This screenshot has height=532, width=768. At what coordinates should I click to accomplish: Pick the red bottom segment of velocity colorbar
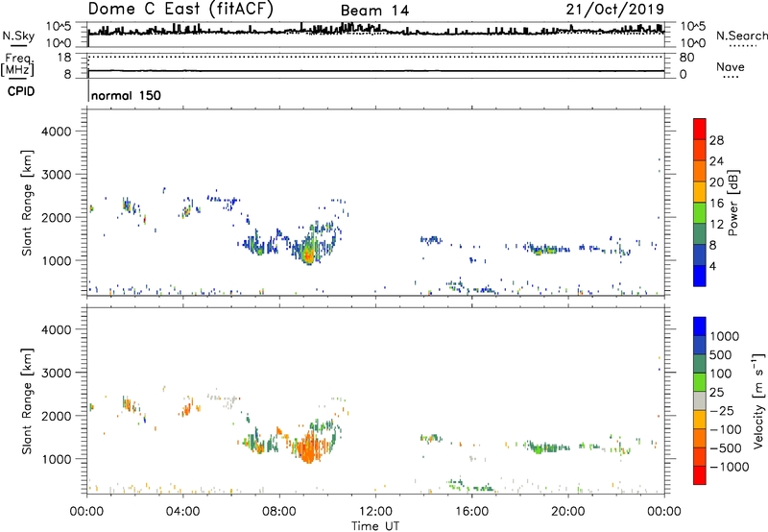click(700, 475)
